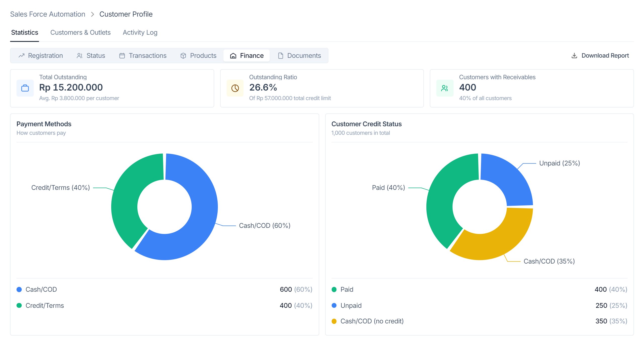Click the 'Credit/Terms (40%)' chart label
Viewport: 644px width, 339px height.
pyautogui.click(x=61, y=188)
